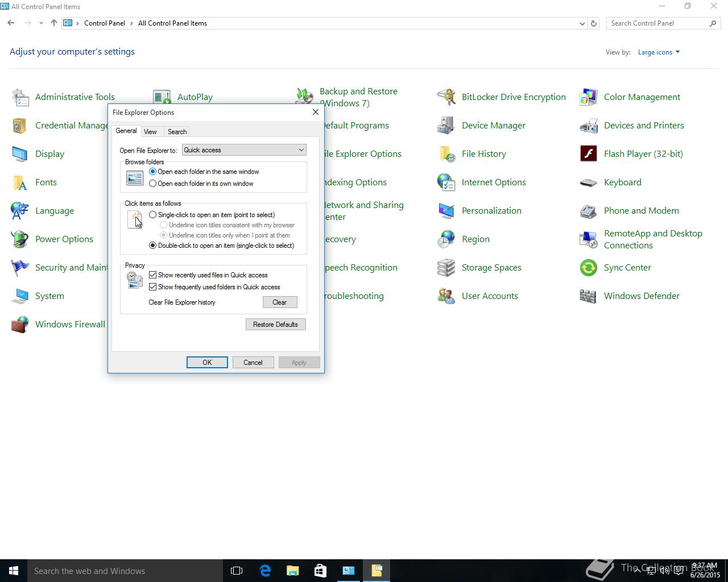
Task: Choose Single-click to open an item
Action: 152,215
